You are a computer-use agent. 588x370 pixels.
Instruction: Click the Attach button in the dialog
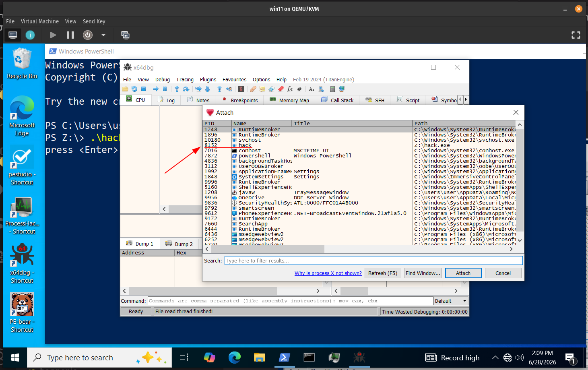point(463,273)
